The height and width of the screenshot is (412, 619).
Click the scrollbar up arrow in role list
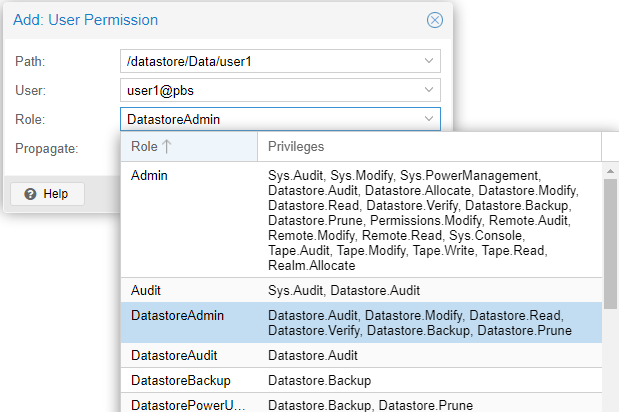coord(610,171)
